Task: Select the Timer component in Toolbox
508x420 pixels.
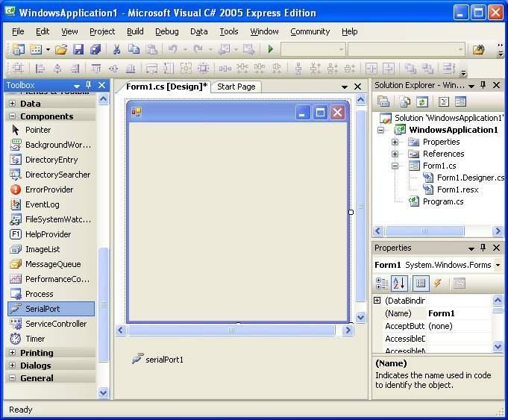Action: click(35, 339)
